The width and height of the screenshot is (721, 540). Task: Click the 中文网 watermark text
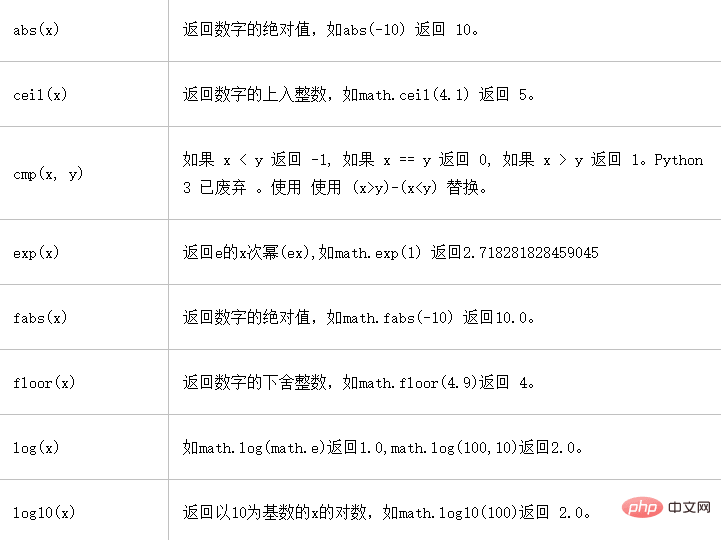coord(689,507)
